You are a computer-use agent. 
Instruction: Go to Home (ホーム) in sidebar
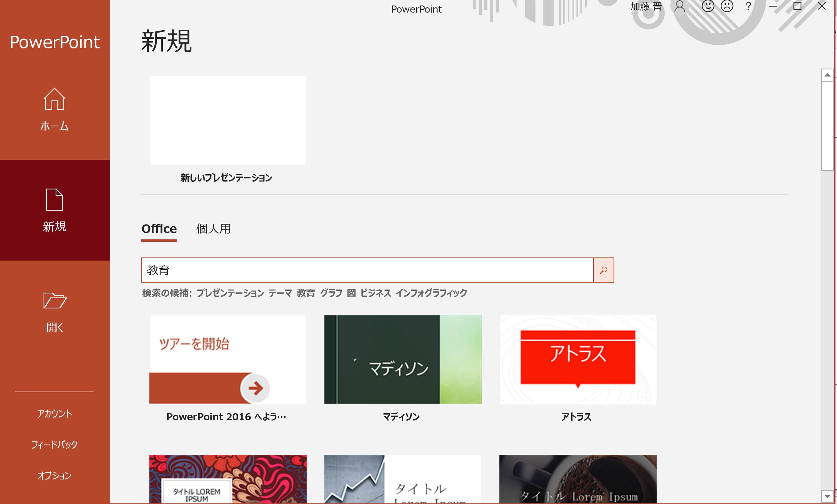54,109
